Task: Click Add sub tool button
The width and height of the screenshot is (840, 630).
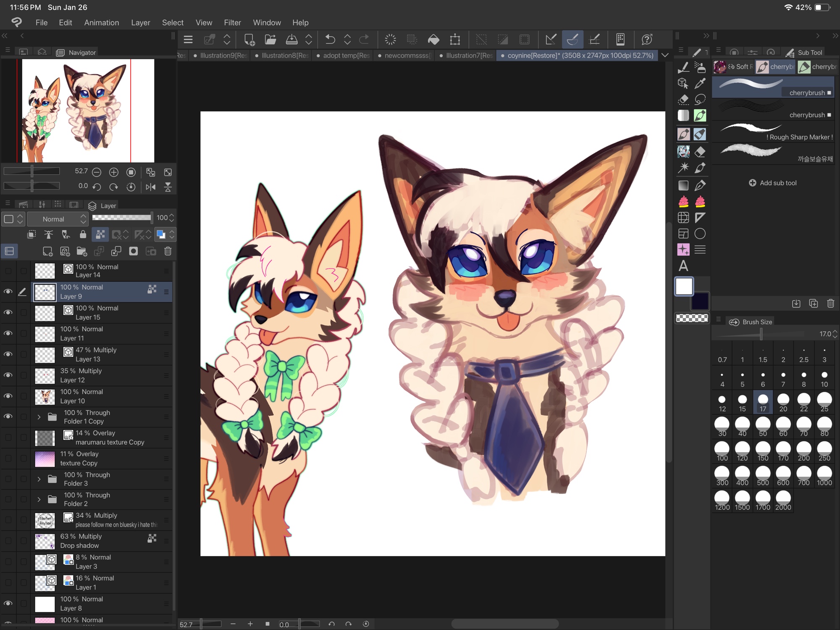Action: tap(773, 183)
